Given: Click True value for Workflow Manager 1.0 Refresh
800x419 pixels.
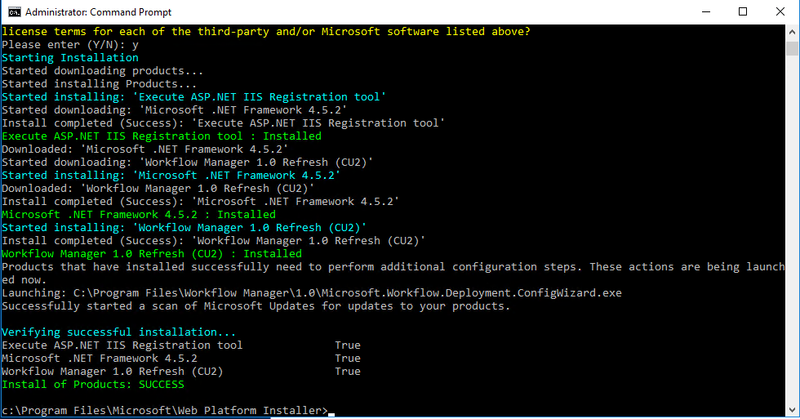Looking at the screenshot, I should click(347, 372).
